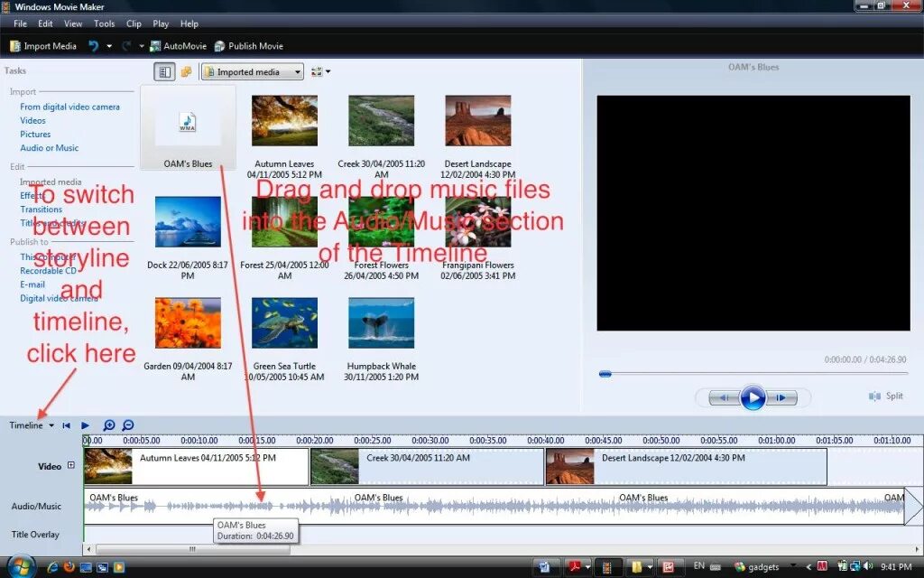
Task: Click the 0:00:30.00 mark on timeline ruler
Action: pyautogui.click(x=430, y=441)
